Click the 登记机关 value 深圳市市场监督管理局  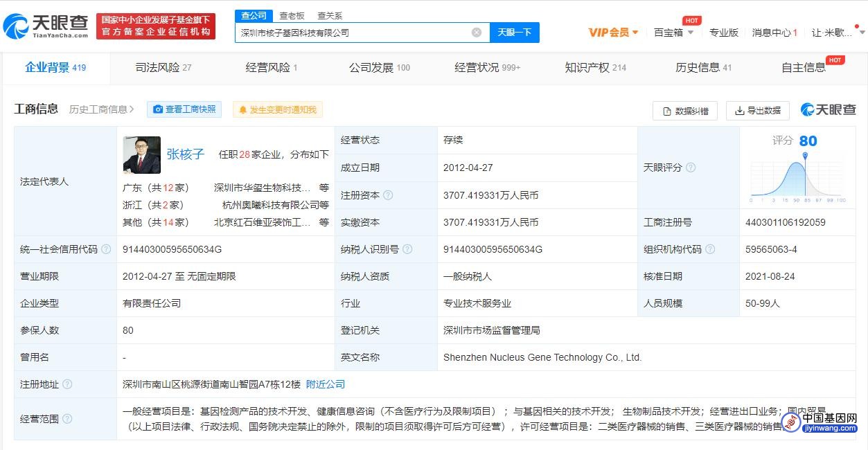pyautogui.click(x=492, y=330)
